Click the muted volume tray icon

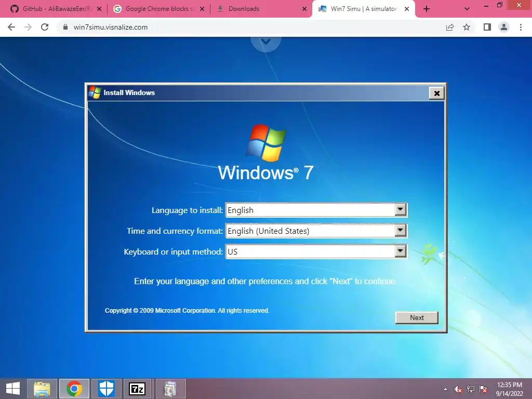click(458, 389)
